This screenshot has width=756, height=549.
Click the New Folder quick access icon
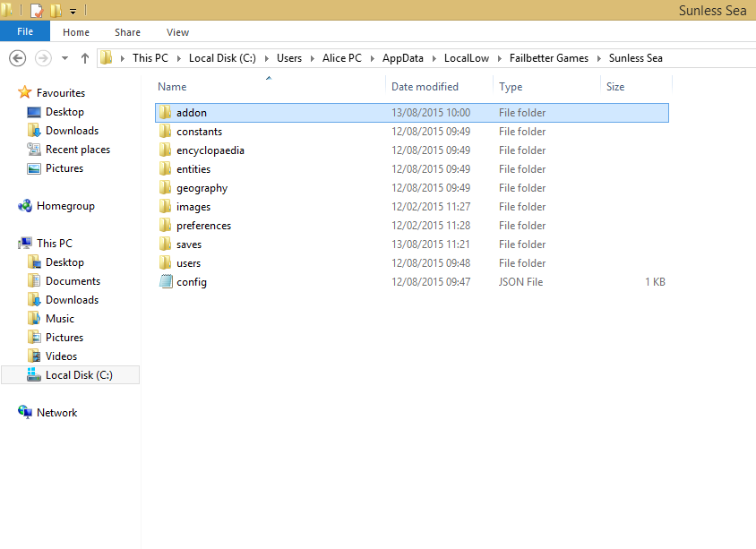click(56, 10)
